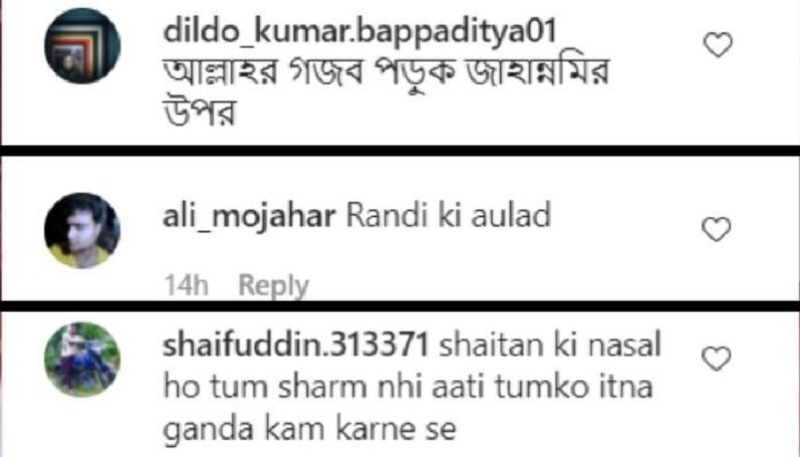The width and height of the screenshot is (800, 457).
Task: View ali_mojahar's profile photo
Action: point(82,230)
